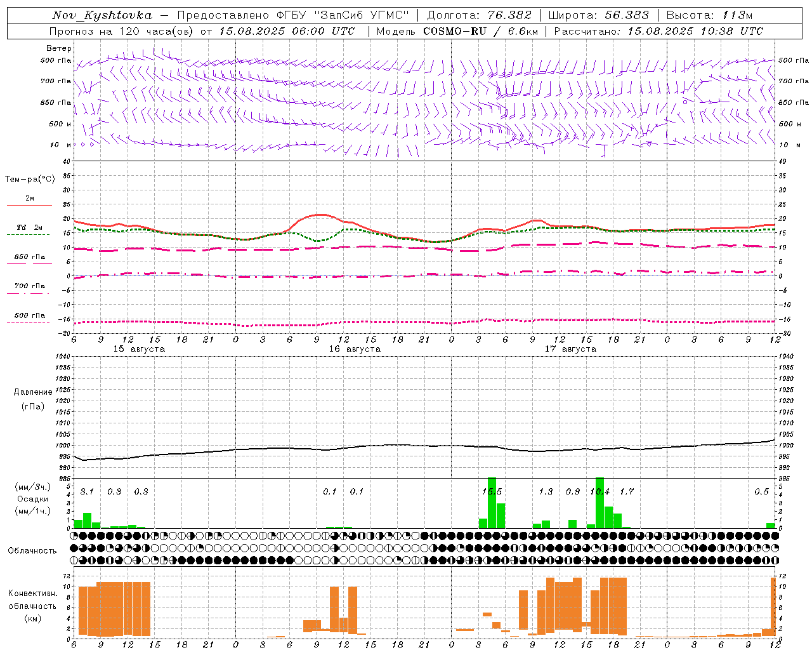Click the station name Nov_Kyshtovka
The image size is (812, 650).
coord(101,16)
